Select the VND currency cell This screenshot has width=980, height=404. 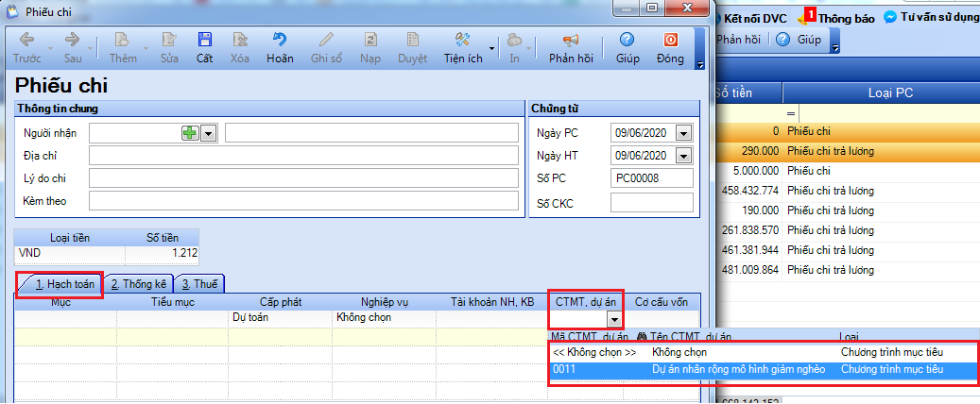(69, 253)
